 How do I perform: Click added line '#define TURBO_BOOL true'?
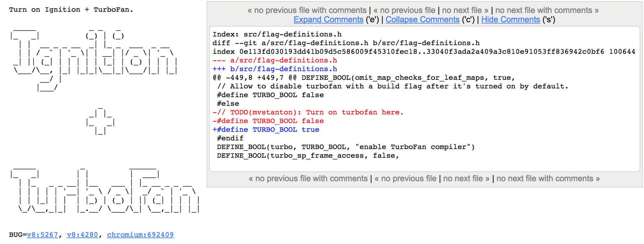coord(266,130)
